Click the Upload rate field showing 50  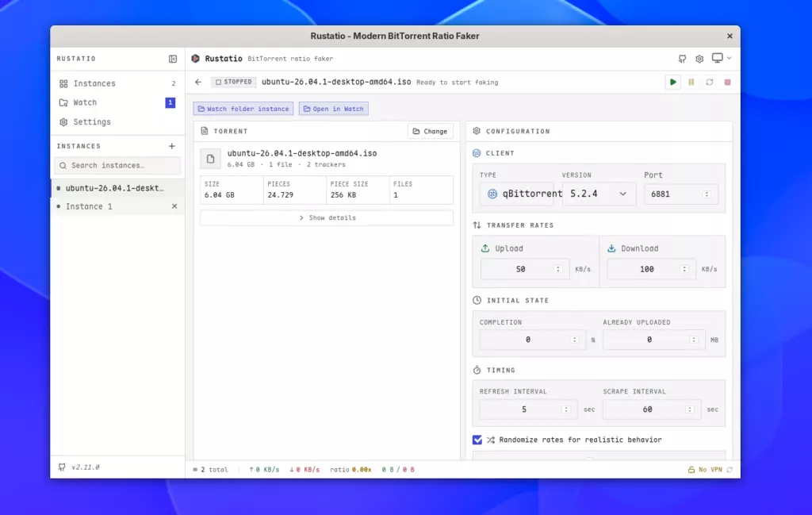(x=525, y=270)
